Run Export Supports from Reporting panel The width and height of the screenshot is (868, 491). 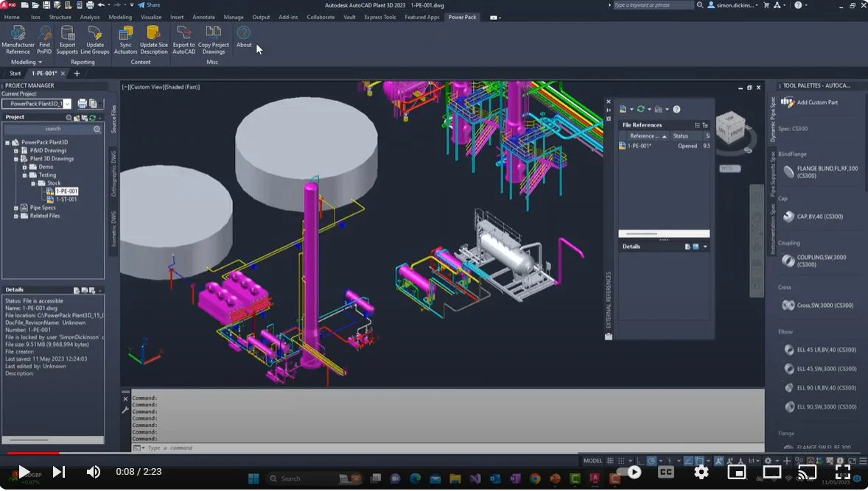(67, 40)
